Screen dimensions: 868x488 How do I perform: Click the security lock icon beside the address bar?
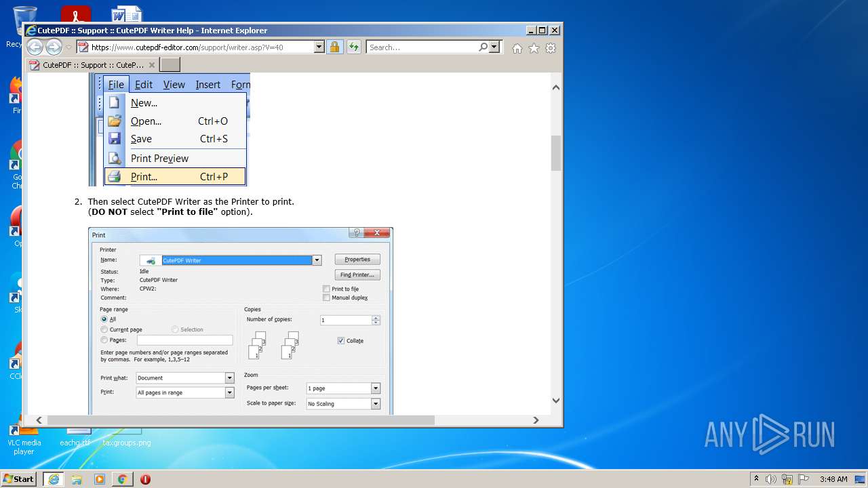334,47
